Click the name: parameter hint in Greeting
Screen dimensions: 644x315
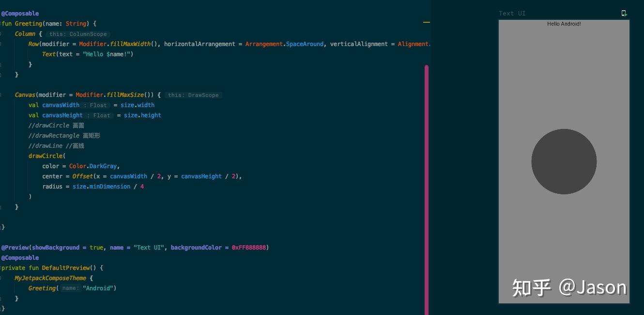(70, 288)
